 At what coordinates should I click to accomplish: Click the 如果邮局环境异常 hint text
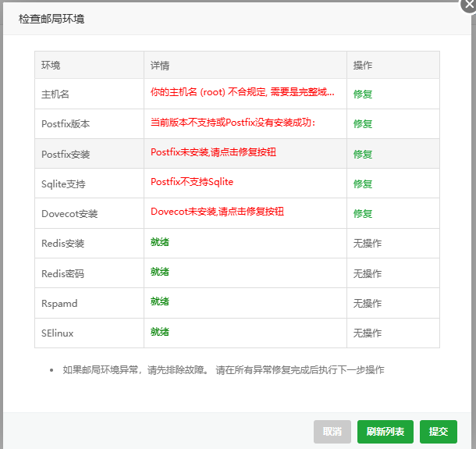[223, 370]
